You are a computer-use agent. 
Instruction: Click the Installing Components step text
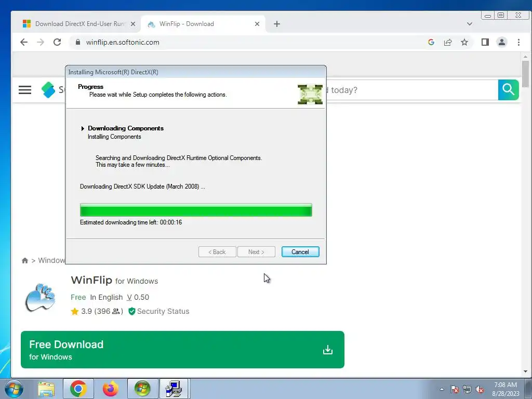tap(114, 137)
